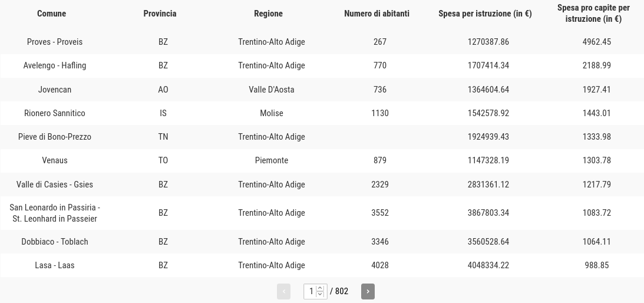
Task: Sort by Comune column header
Action: [51, 14]
